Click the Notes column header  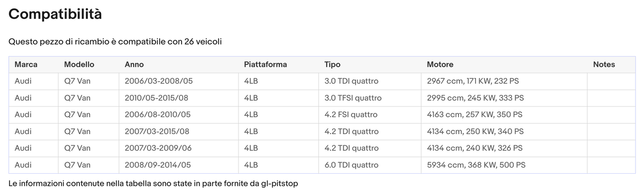coord(603,65)
